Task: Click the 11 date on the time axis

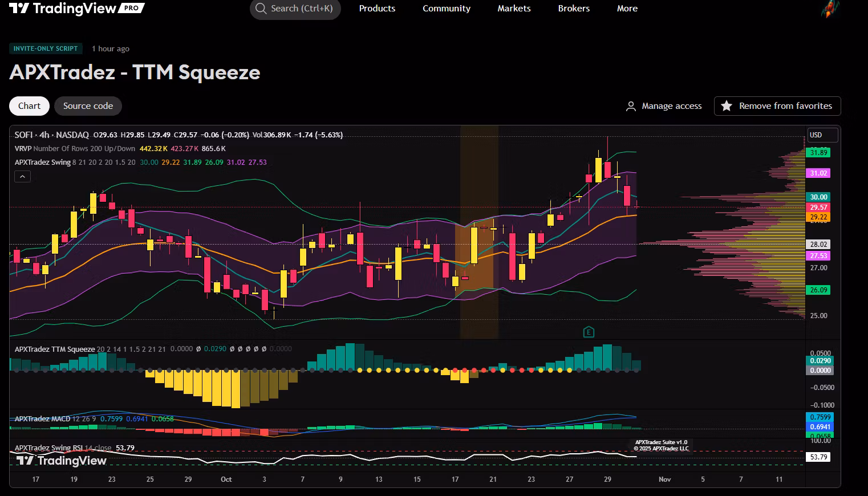Action: 779,479
